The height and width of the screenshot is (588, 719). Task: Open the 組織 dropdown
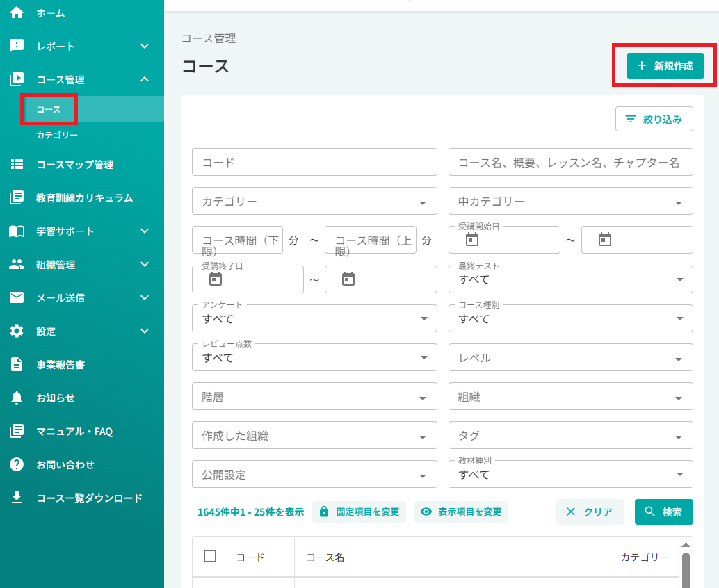[570, 396]
